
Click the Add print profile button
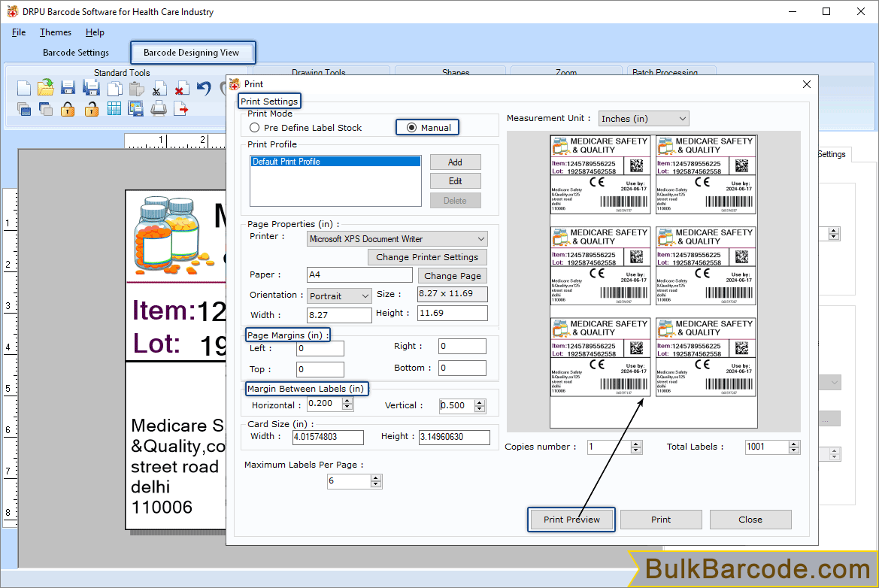pos(455,162)
